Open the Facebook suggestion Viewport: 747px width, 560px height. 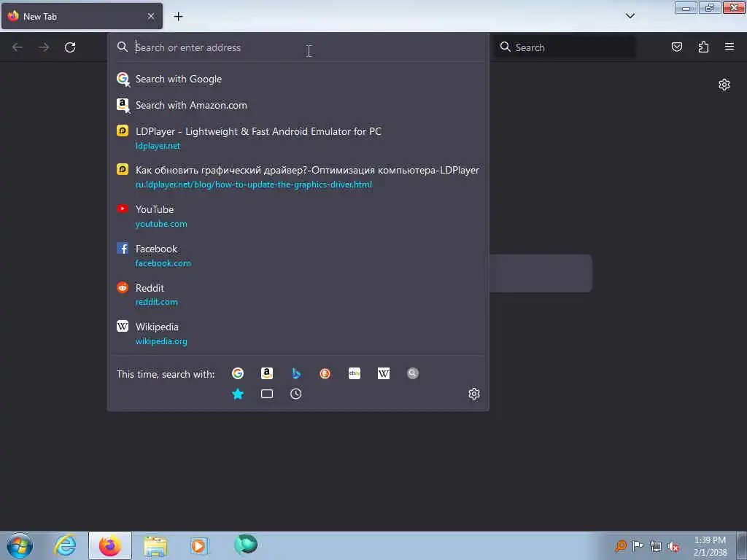[x=298, y=256]
